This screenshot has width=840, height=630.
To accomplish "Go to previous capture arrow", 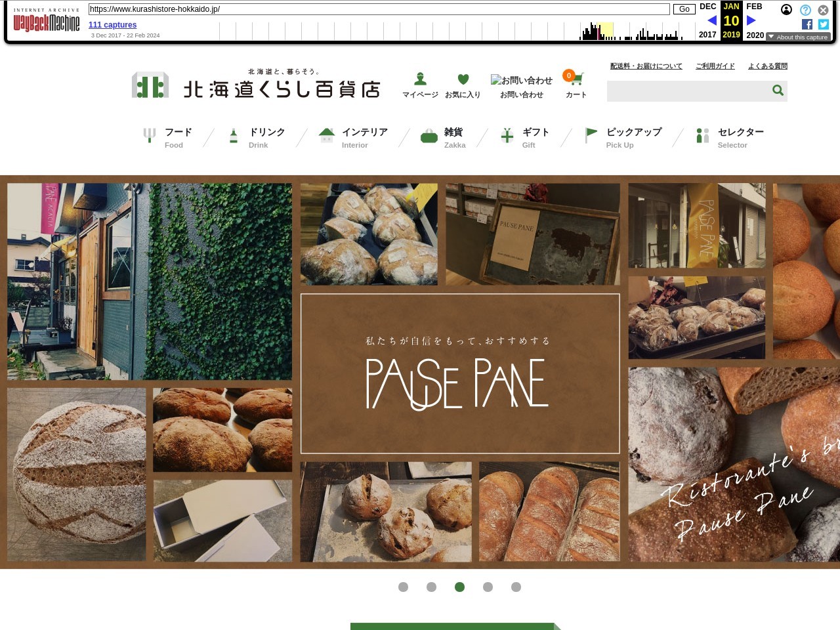I will [x=712, y=20].
